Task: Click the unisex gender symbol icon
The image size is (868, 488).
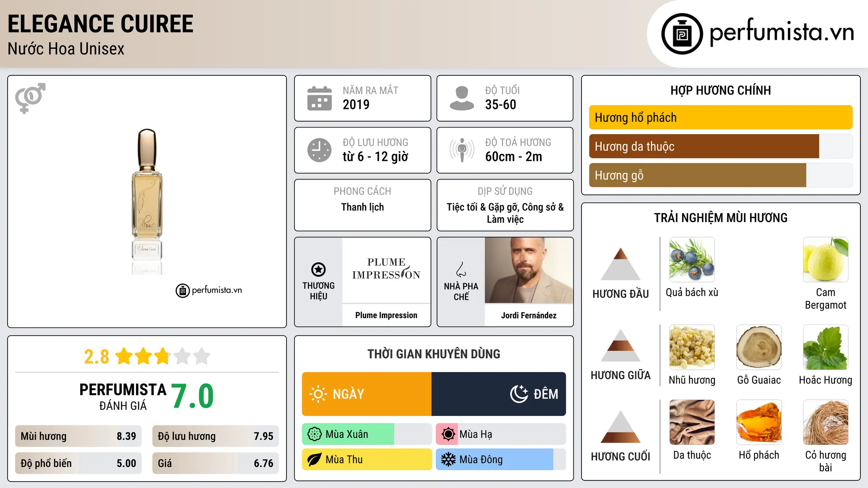Action: point(30,98)
